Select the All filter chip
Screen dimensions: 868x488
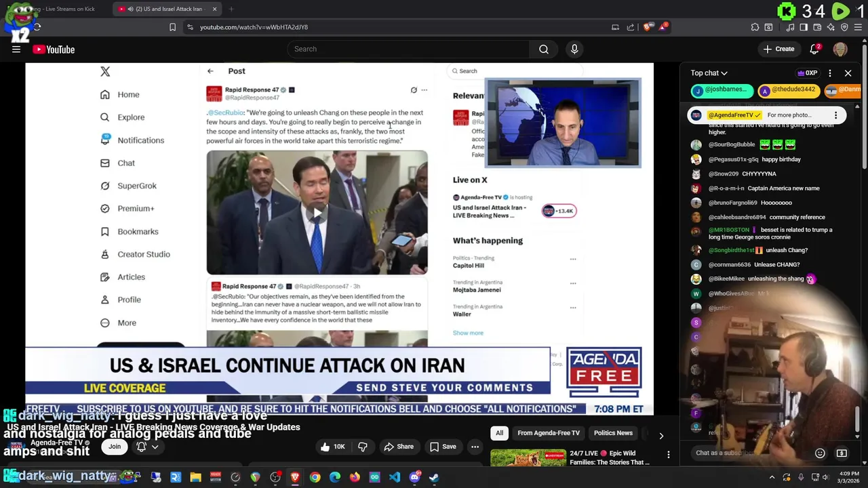point(500,433)
